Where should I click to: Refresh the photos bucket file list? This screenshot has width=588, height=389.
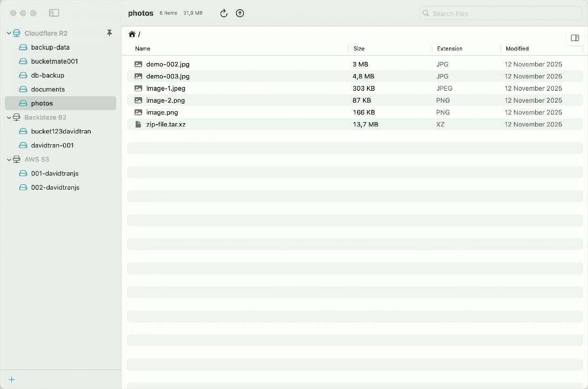[x=224, y=13]
